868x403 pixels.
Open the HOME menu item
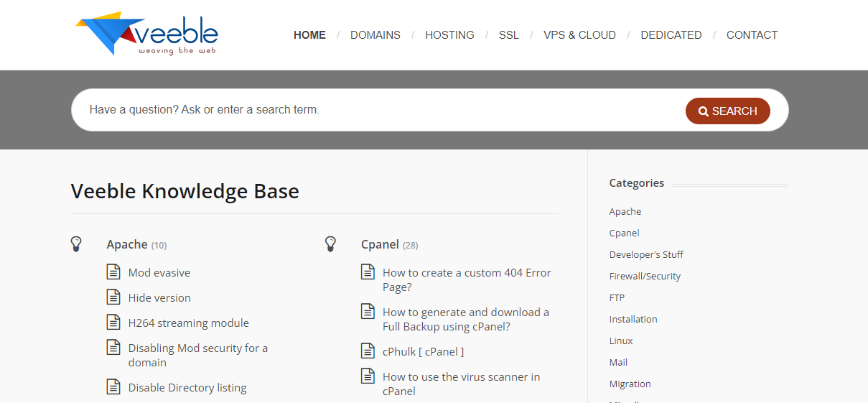309,35
